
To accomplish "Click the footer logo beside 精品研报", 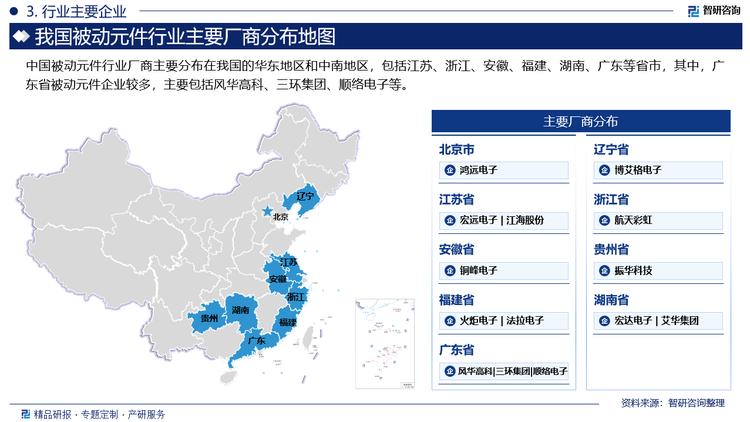I will [x=26, y=414].
